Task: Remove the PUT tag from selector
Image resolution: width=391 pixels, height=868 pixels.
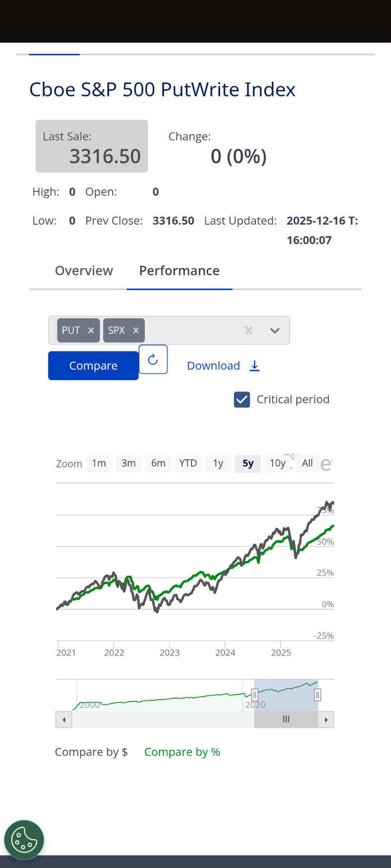Action: pyautogui.click(x=91, y=330)
